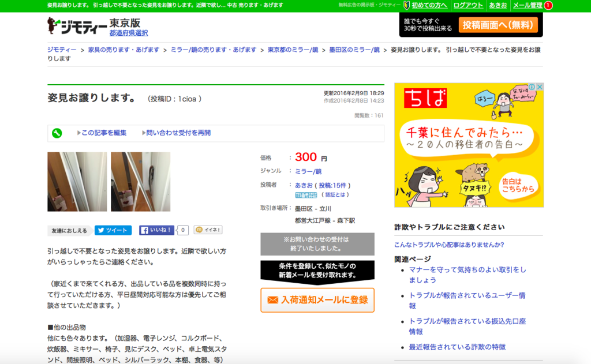Click the Facebook like count 0 box
This screenshot has width=591, height=364.
(x=183, y=230)
